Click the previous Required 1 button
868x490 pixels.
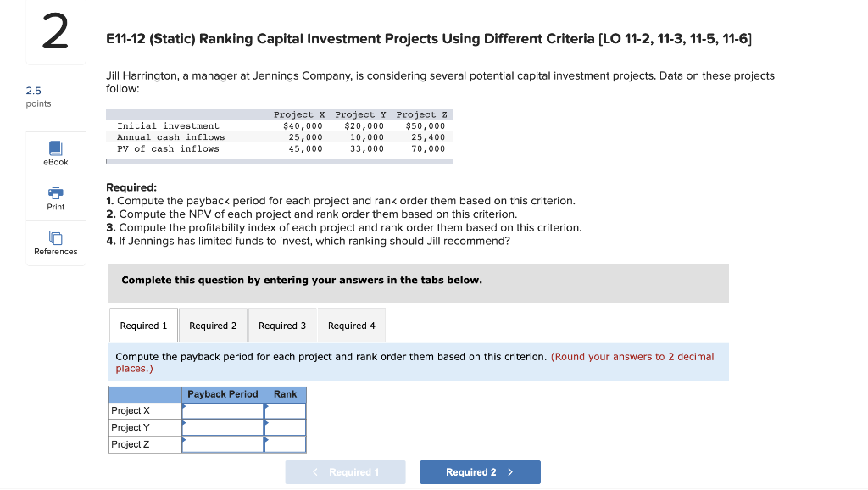pos(345,471)
